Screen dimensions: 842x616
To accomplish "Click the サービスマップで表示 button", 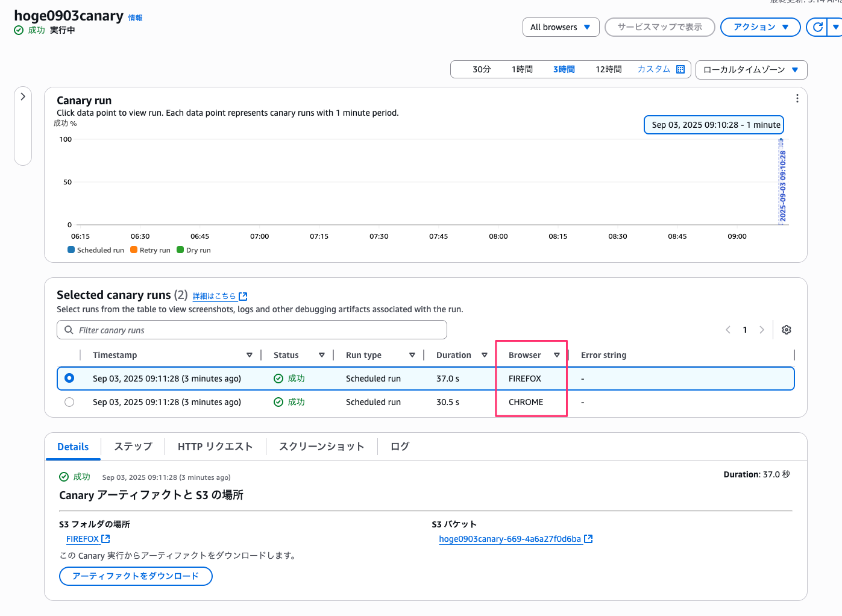I will 659,27.
